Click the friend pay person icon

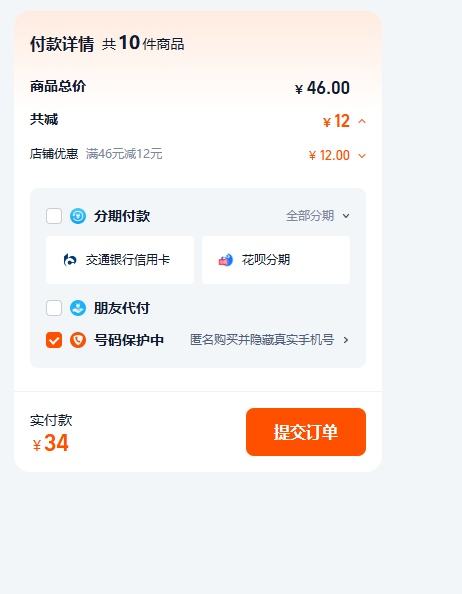(x=78, y=308)
